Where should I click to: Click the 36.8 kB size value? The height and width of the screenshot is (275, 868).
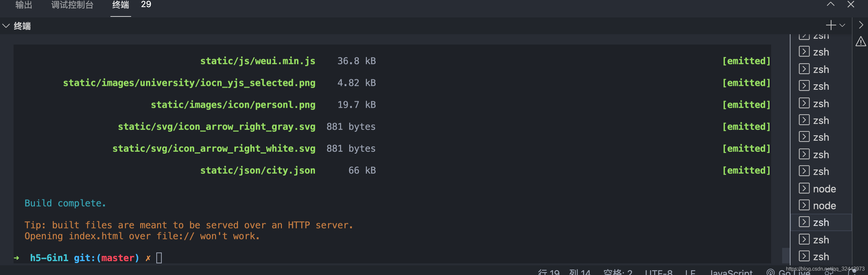pyautogui.click(x=356, y=61)
